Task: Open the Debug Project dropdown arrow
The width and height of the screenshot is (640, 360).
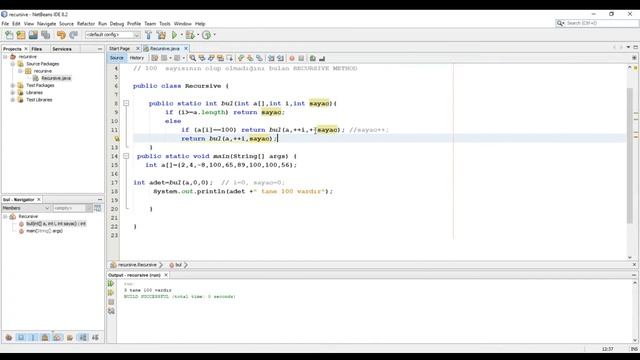Action: 198,35
